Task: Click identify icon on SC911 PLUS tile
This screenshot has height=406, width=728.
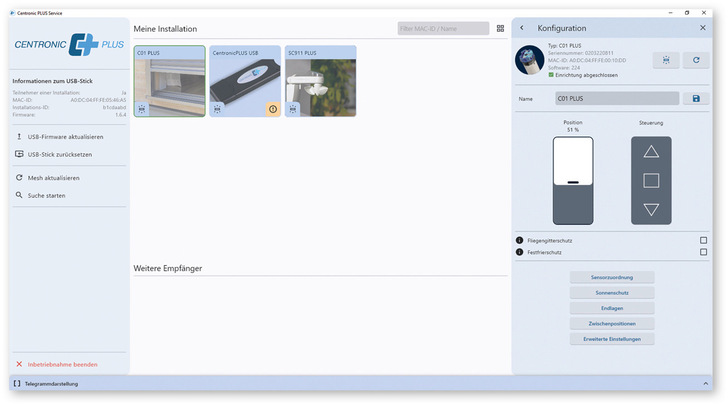Action: point(292,109)
